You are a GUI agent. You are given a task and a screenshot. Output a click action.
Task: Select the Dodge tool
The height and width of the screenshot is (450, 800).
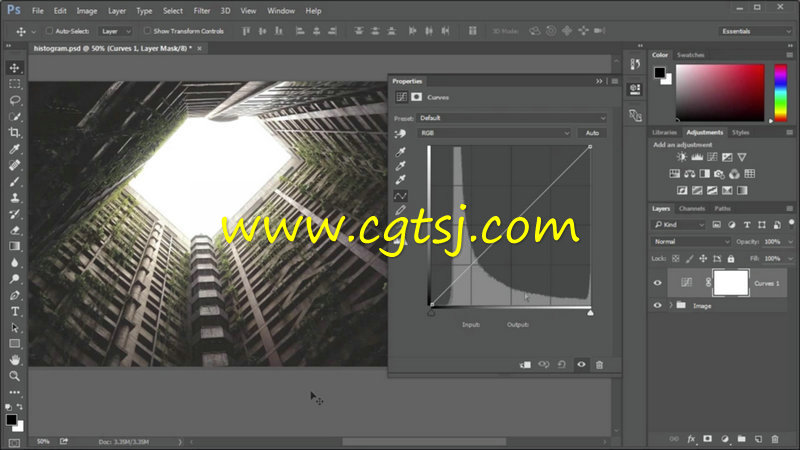(x=14, y=279)
